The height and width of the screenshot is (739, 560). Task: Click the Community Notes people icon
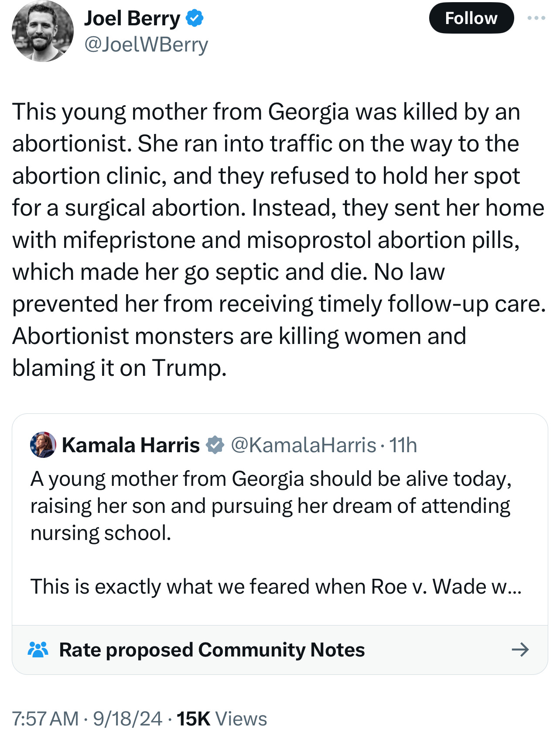[x=38, y=650]
